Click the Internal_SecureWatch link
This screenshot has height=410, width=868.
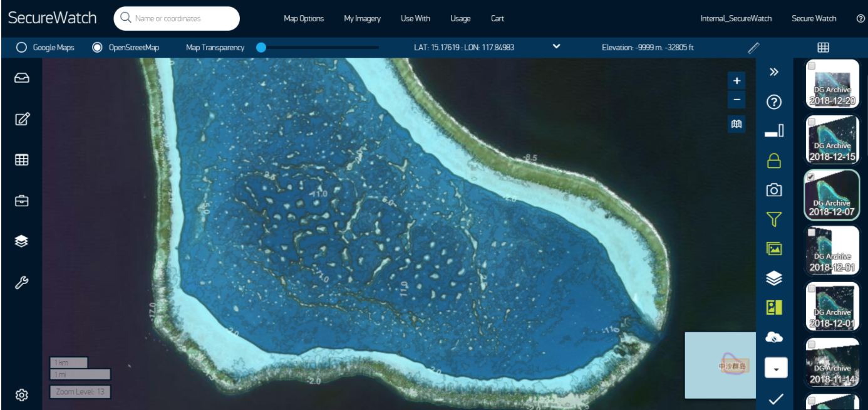(x=736, y=19)
